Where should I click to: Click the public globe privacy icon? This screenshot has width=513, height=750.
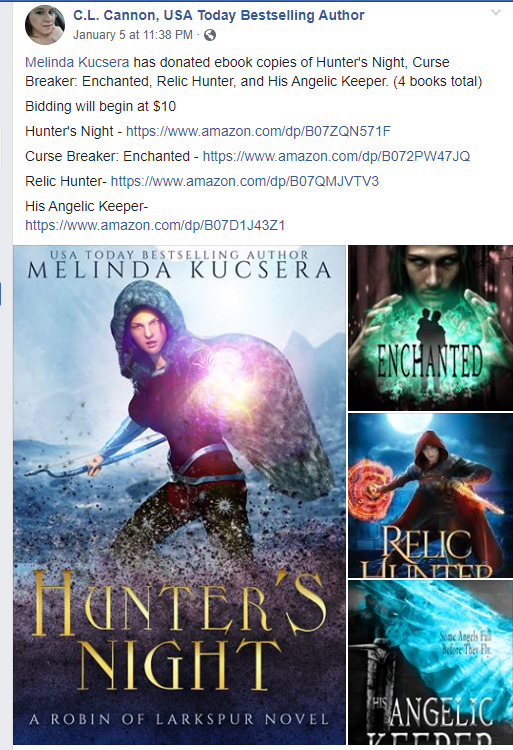point(210,35)
